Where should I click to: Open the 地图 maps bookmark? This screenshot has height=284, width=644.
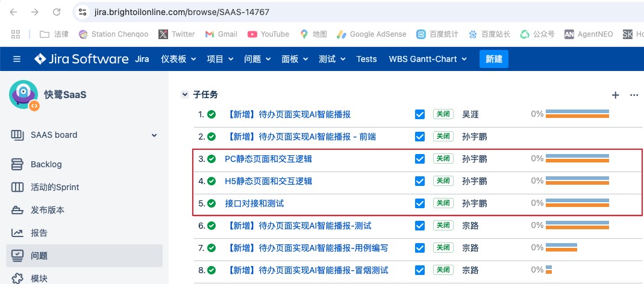coord(313,34)
